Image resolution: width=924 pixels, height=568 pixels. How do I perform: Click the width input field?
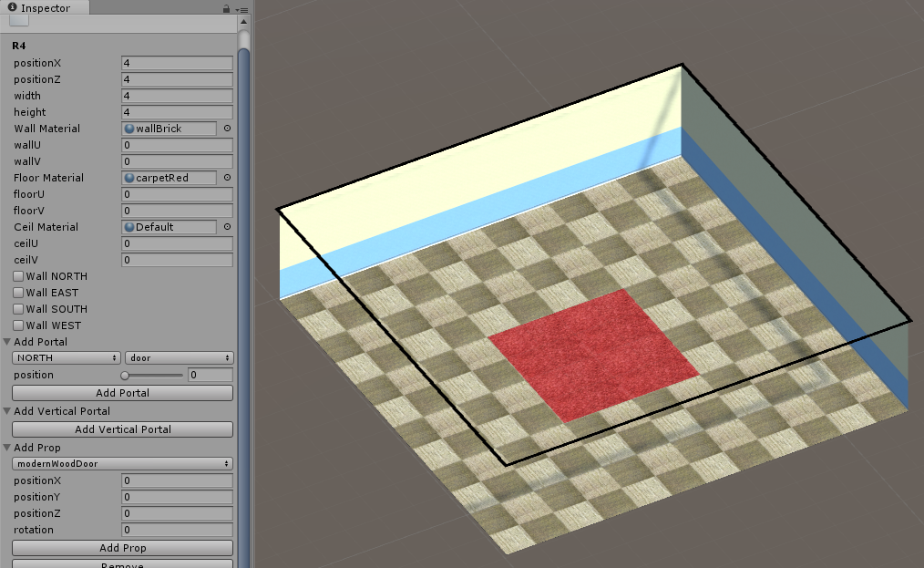[178, 96]
